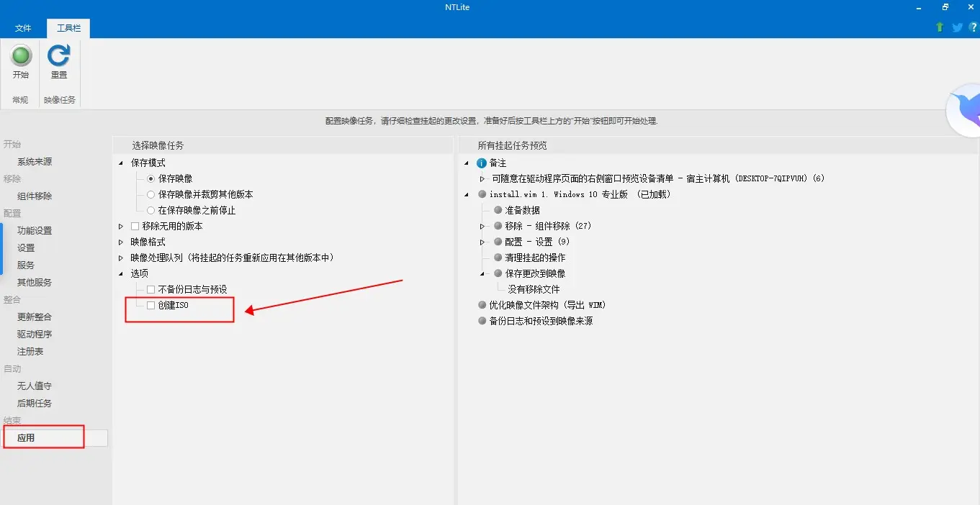This screenshot has width=980, height=505.
Task: Expand the 可随意在驱动程序页面 note row
Action: [482, 178]
